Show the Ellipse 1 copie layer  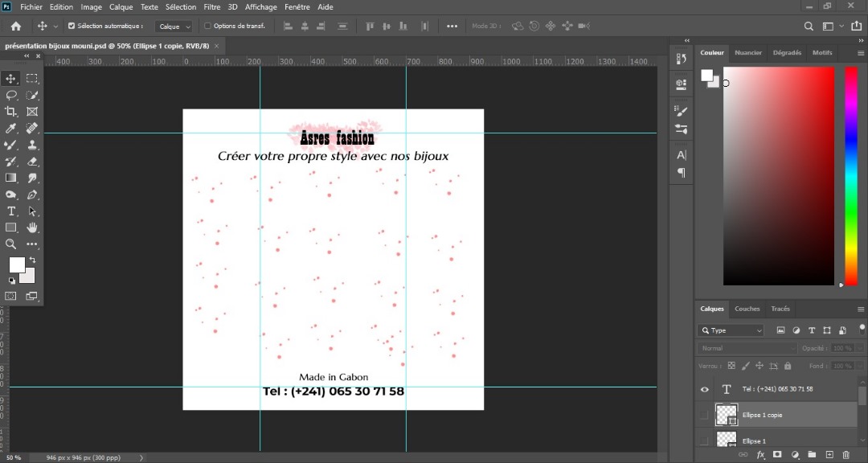tap(705, 415)
